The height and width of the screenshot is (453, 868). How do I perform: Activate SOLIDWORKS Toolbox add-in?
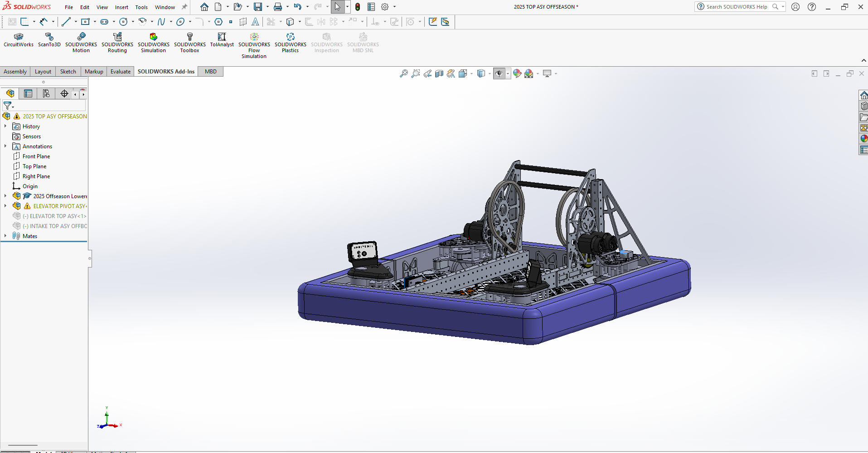click(x=190, y=43)
